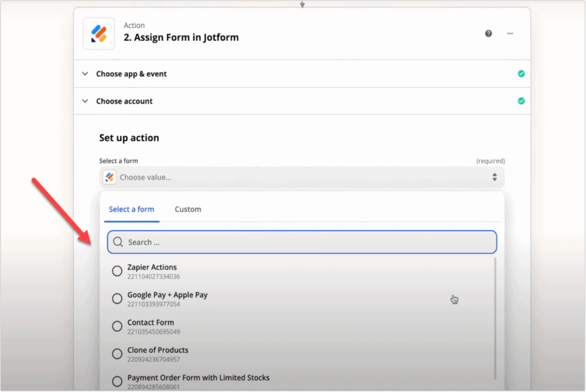Collapse the Choose app & event section chevron
The width and height of the screenshot is (586, 392).
[85, 74]
